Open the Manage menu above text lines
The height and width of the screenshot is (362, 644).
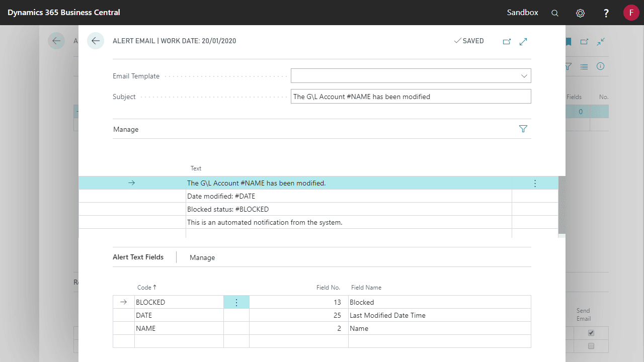[126, 129]
